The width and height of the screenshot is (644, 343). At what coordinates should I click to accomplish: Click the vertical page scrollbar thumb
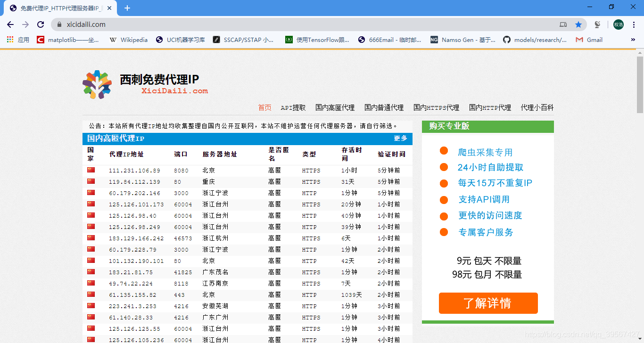[x=640, y=85]
